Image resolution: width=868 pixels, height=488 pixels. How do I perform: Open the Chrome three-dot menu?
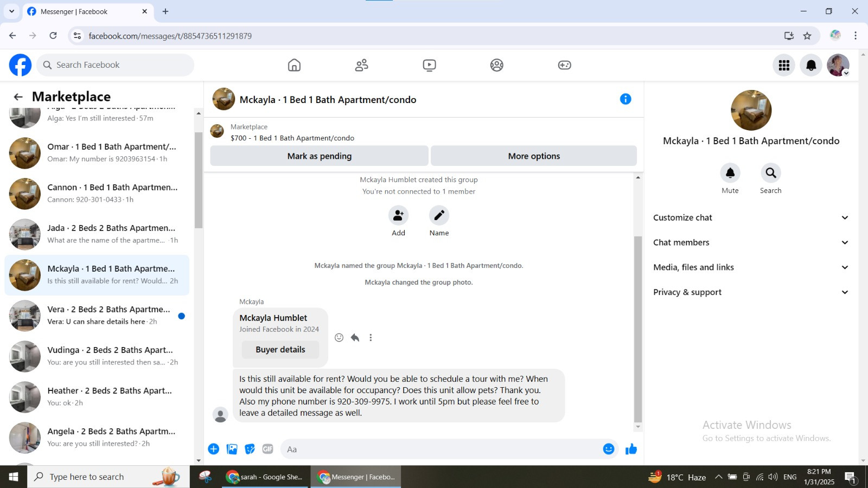(856, 36)
